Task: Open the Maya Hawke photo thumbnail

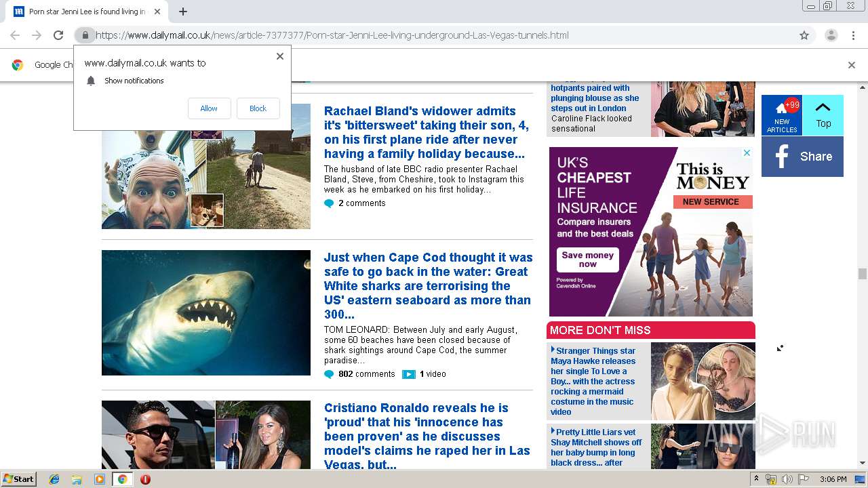Action: 703,381
